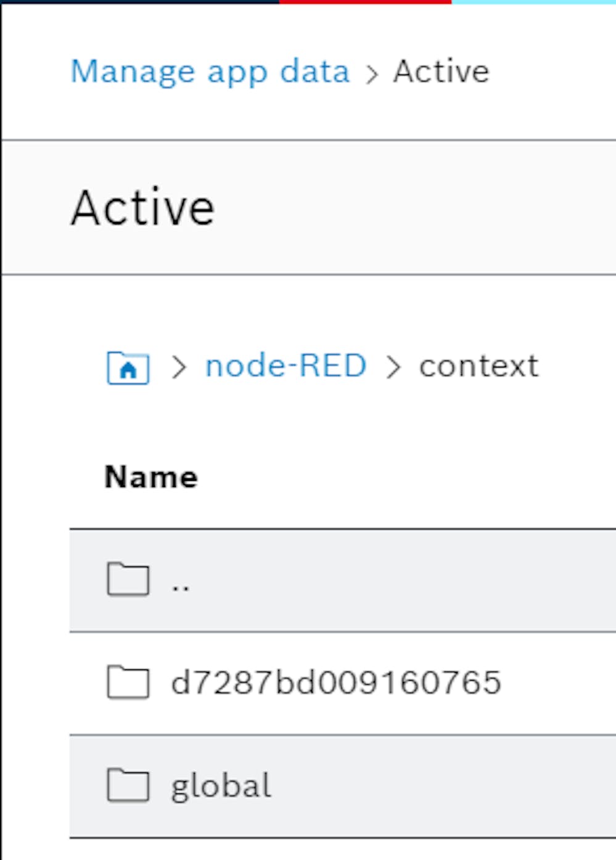
Task: Go up via the ".." entry text
Action: pyautogui.click(x=181, y=583)
